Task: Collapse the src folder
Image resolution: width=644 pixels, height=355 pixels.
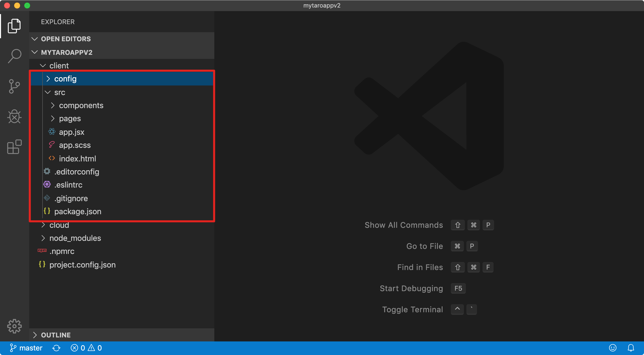Action: coord(60,93)
